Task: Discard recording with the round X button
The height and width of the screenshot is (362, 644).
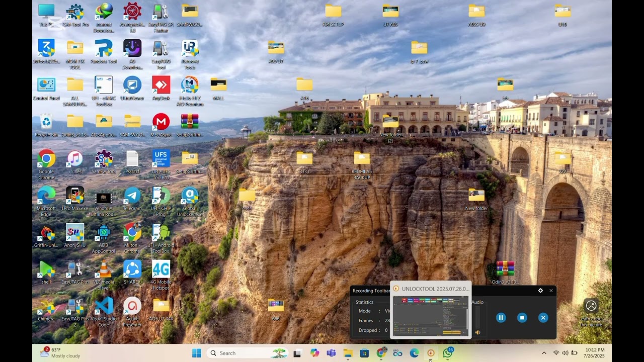Action: click(543, 317)
